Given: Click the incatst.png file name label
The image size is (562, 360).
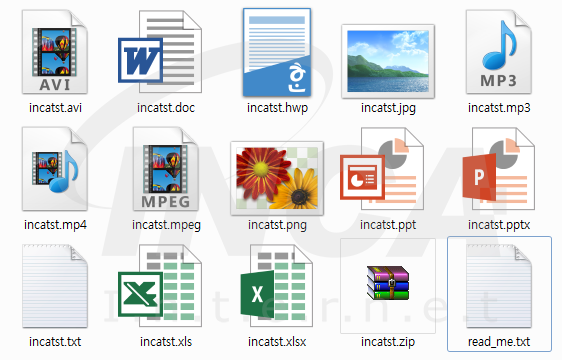Looking at the screenshot, I should coord(277,225).
